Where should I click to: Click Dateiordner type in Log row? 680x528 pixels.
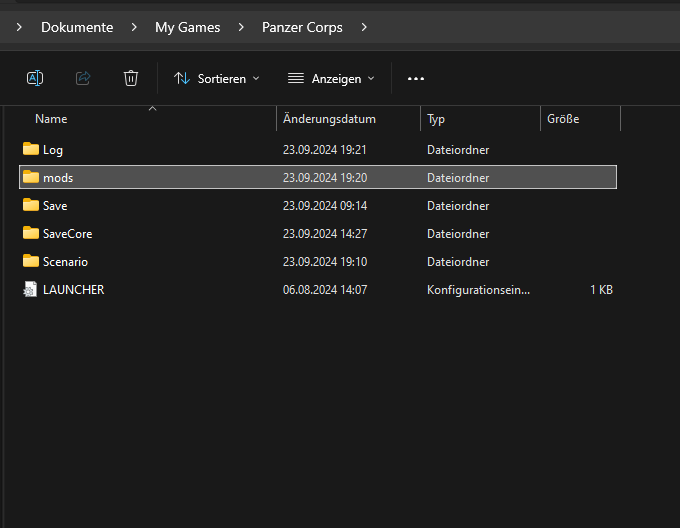tap(458, 150)
